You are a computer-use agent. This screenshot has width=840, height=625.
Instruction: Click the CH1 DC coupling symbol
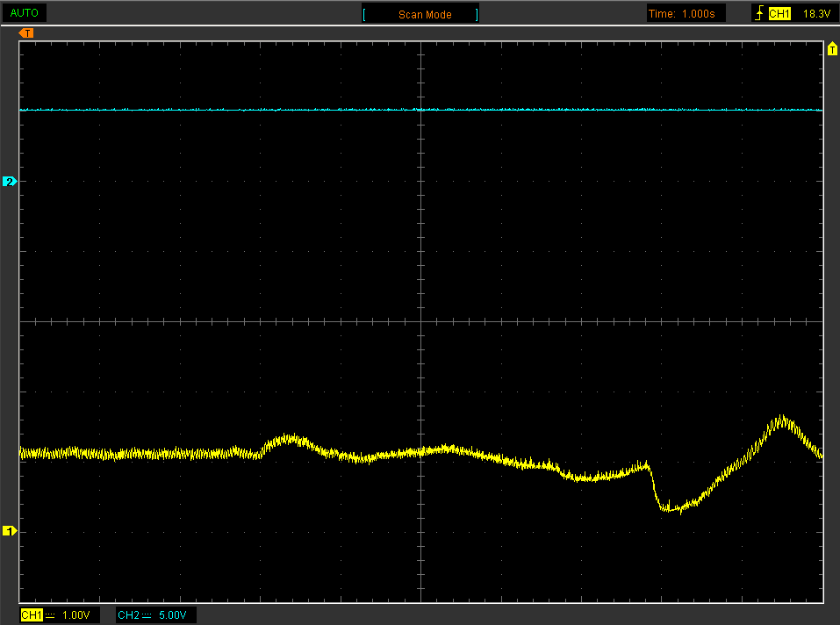(x=50, y=615)
